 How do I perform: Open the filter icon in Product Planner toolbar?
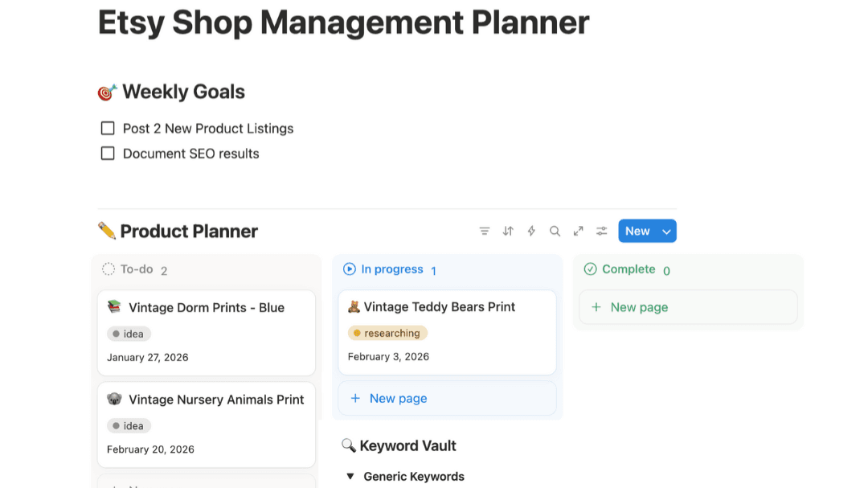pos(485,231)
